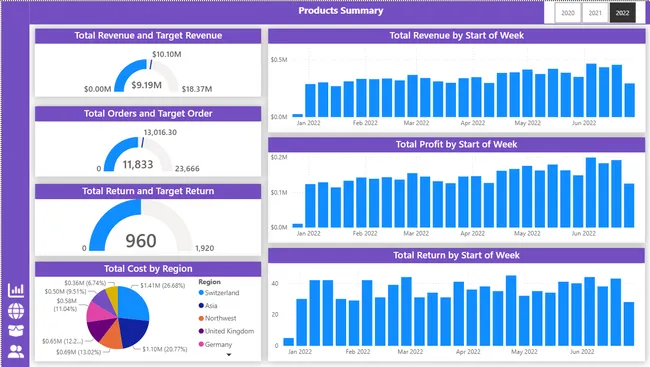Click the Total Return by Start of Week header
This screenshot has width=650, height=367.
pos(456,255)
